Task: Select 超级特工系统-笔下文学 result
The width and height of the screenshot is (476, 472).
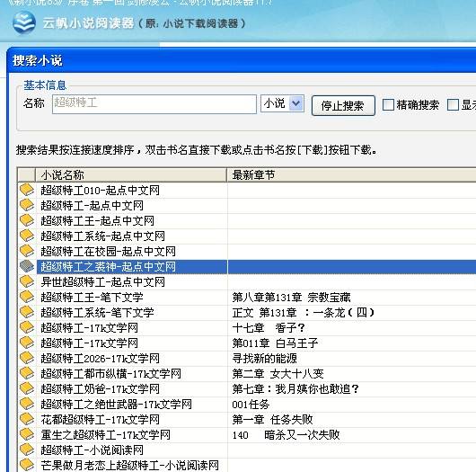Action: point(97,313)
